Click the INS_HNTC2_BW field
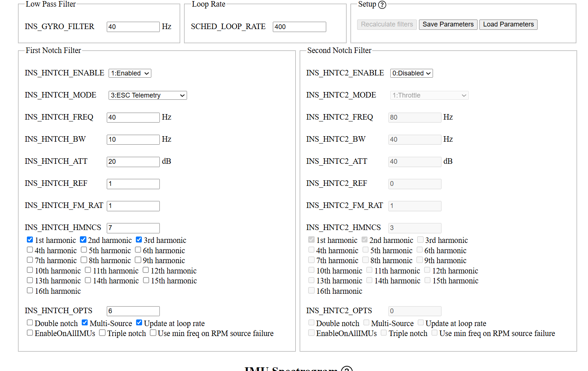This screenshot has width=588, height=371. [x=415, y=139]
